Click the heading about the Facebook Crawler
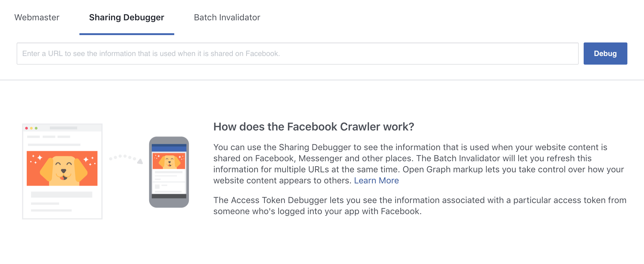644x264 pixels. [314, 126]
